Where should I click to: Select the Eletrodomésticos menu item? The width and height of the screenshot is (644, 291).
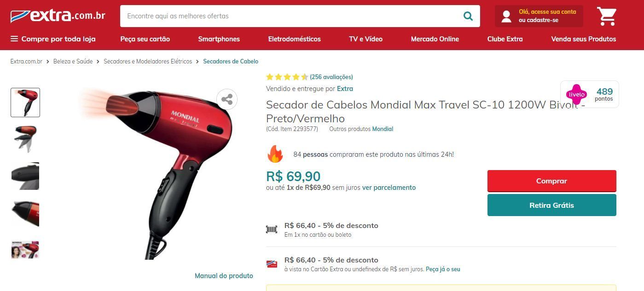point(294,39)
